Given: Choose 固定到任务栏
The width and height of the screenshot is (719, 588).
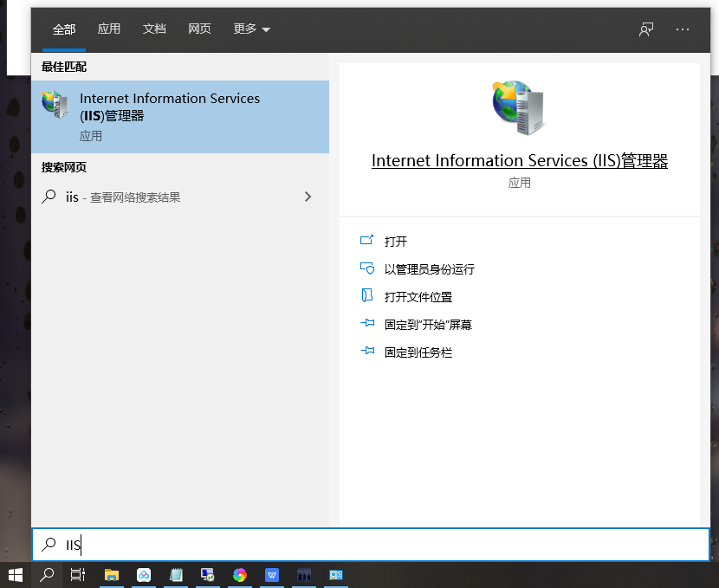Looking at the screenshot, I should (x=418, y=352).
